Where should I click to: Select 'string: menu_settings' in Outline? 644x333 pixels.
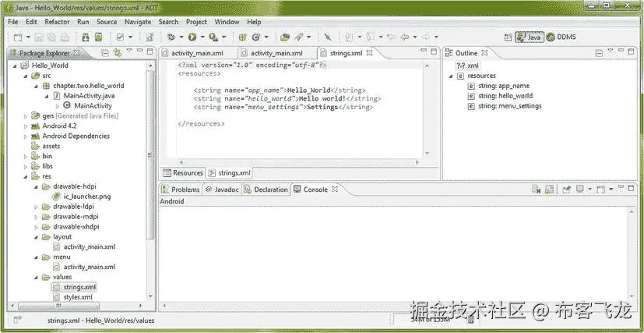505,106
